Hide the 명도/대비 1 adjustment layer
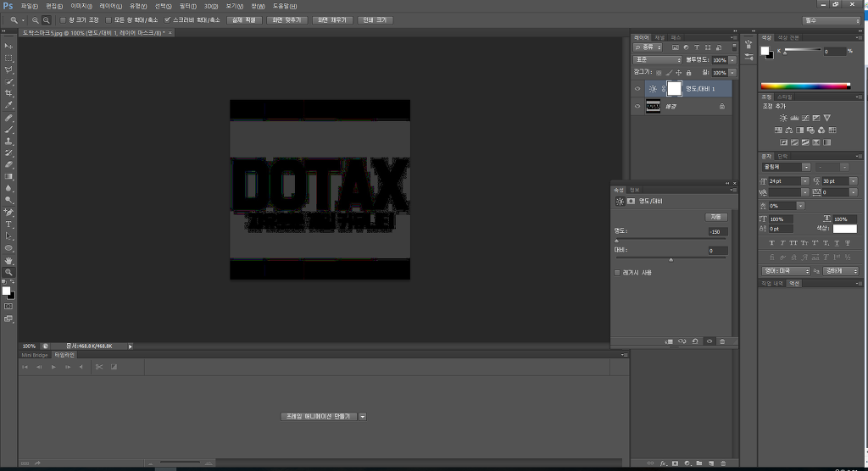 [637, 89]
